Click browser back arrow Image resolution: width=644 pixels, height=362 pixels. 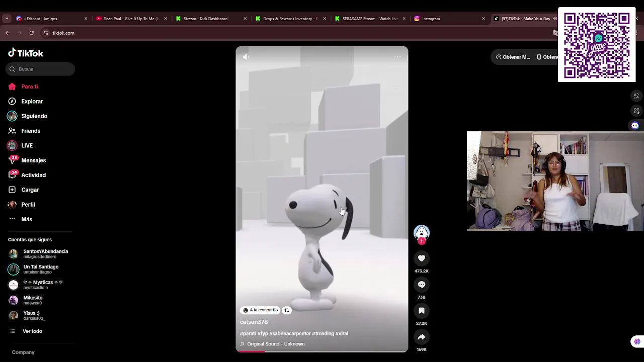[7, 33]
